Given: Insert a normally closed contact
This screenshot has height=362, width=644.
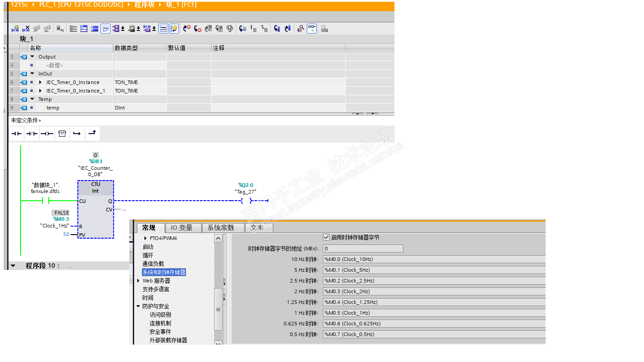Looking at the screenshot, I should click(32, 134).
